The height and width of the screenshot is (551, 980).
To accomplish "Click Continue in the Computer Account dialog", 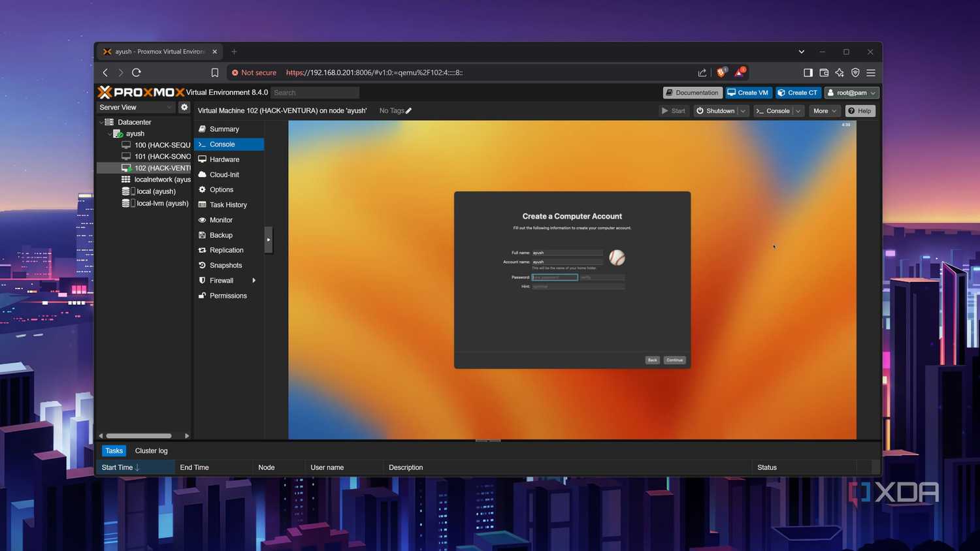I will coord(674,360).
